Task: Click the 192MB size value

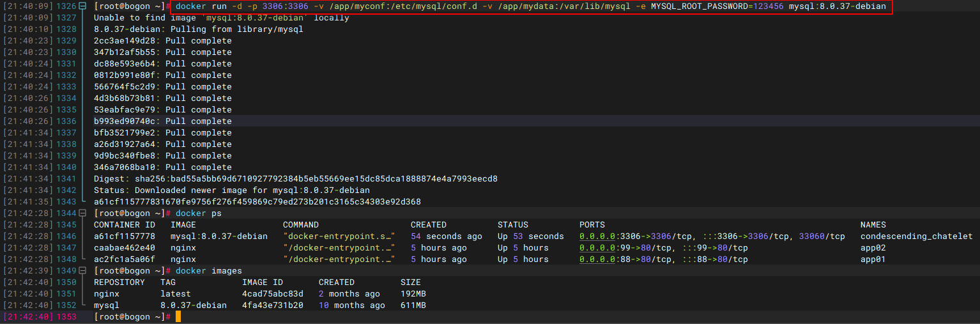Action: (413, 294)
